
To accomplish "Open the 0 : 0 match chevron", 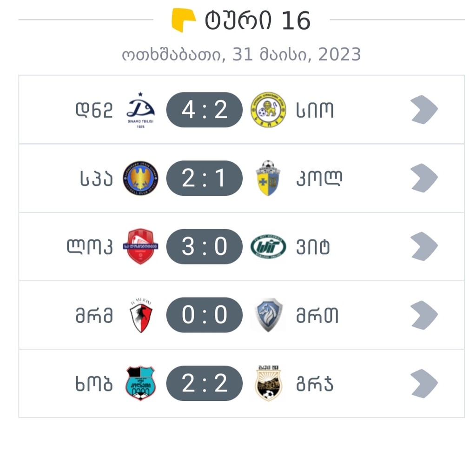I will (424, 315).
